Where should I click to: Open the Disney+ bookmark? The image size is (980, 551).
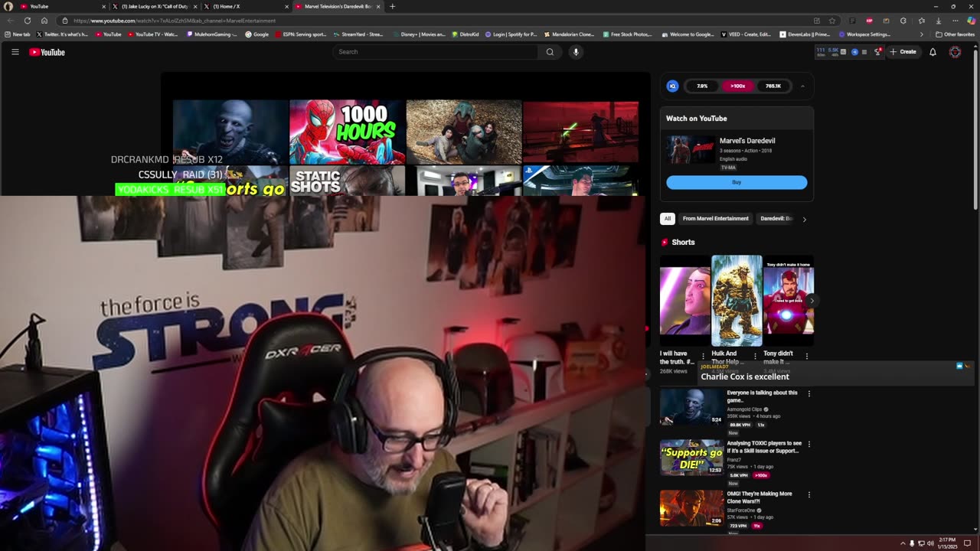(418, 34)
